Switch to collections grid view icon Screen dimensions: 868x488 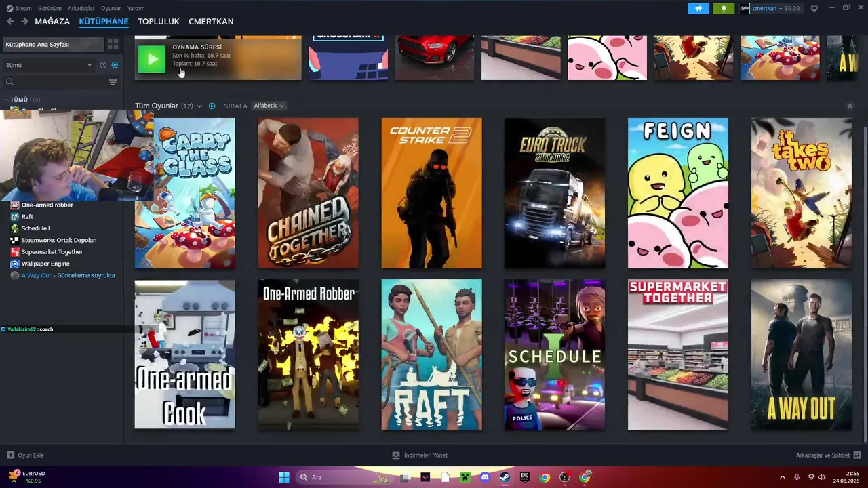(x=113, y=44)
